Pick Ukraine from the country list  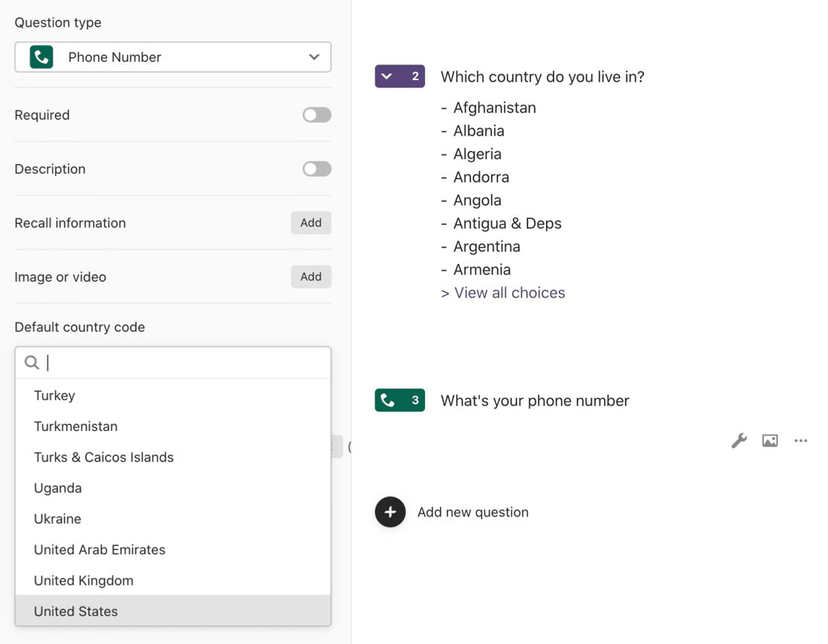[x=57, y=519]
